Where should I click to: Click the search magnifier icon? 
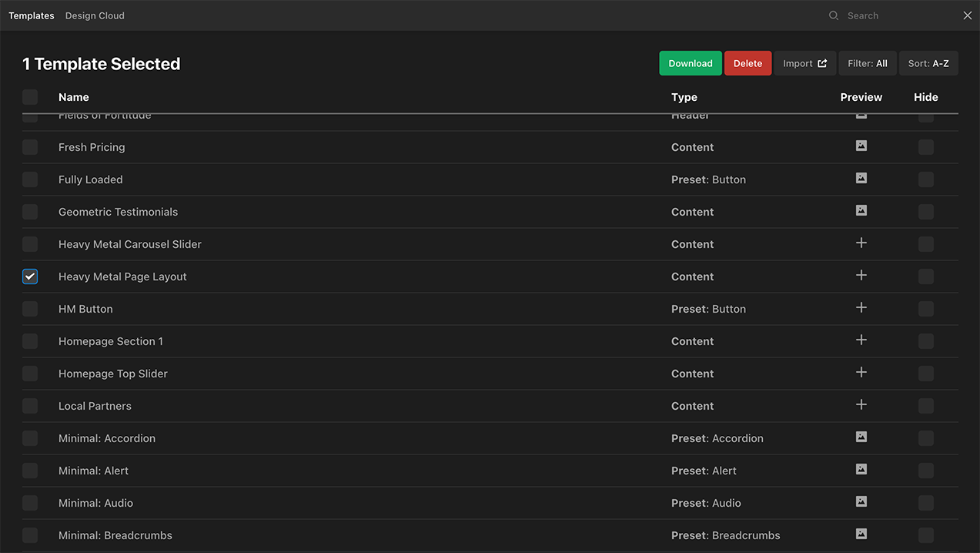[833, 15]
